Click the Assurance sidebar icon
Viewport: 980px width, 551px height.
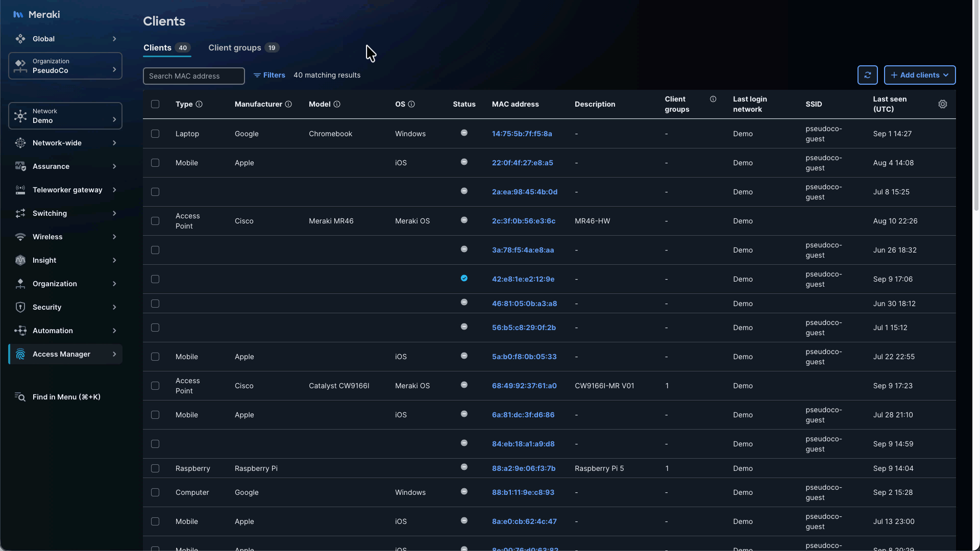pyautogui.click(x=20, y=166)
